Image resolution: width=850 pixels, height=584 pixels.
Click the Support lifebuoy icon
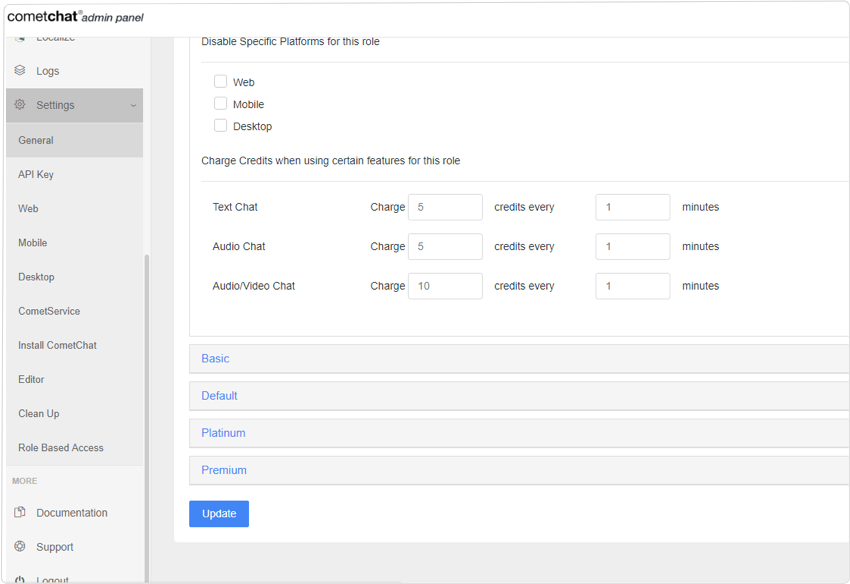coord(20,547)
